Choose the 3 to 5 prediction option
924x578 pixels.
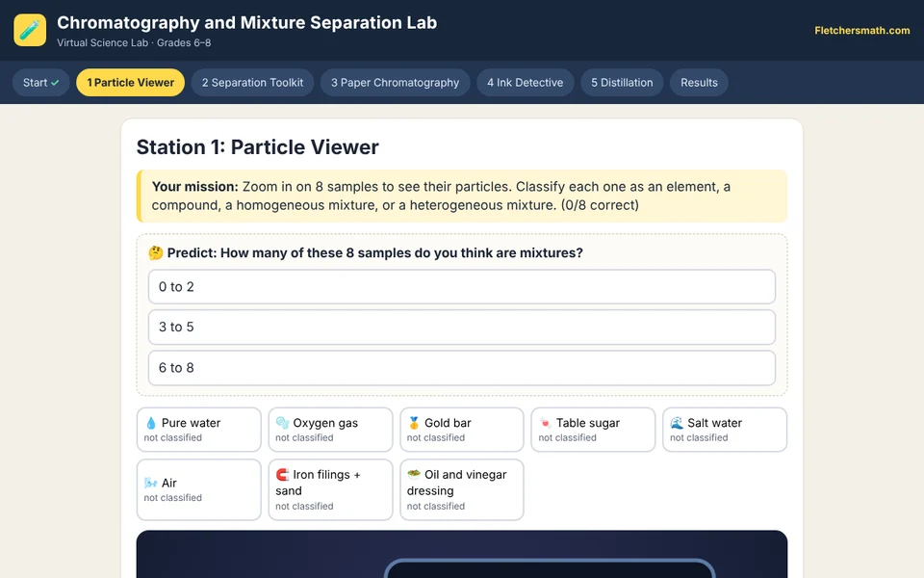[x=461, y=327]
